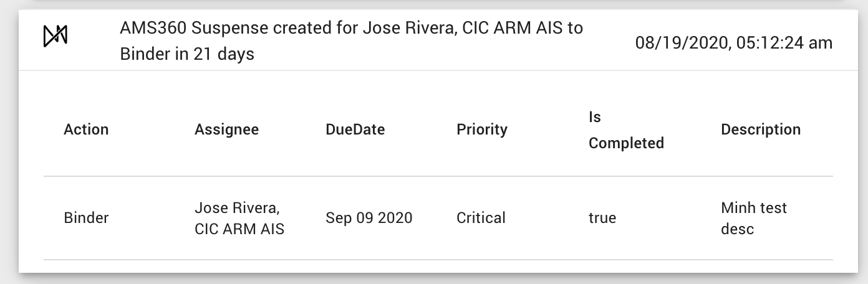Select the 08/19/2020, 05:12:24 am timestamp

pos(734,42)
